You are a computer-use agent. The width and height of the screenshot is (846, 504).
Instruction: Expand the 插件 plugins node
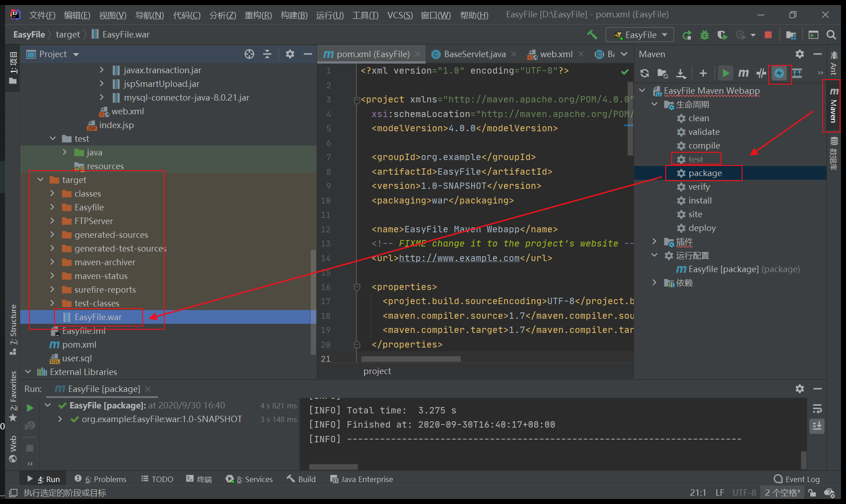click(x=654, y=241)
